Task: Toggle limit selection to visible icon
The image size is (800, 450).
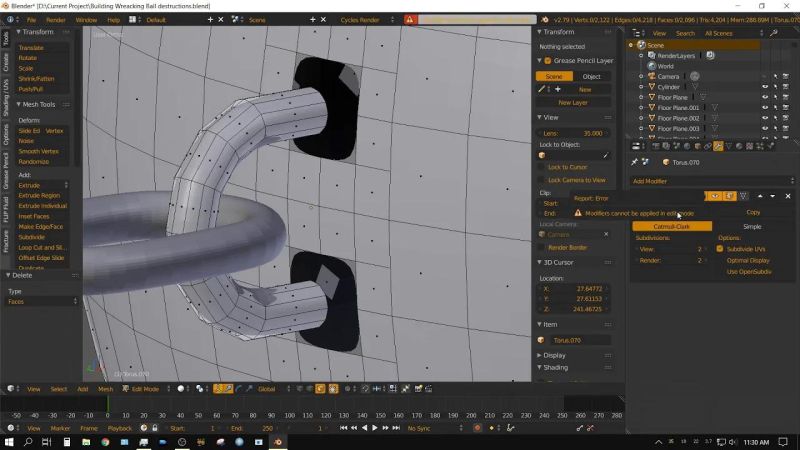Action: tap(334, 389)
